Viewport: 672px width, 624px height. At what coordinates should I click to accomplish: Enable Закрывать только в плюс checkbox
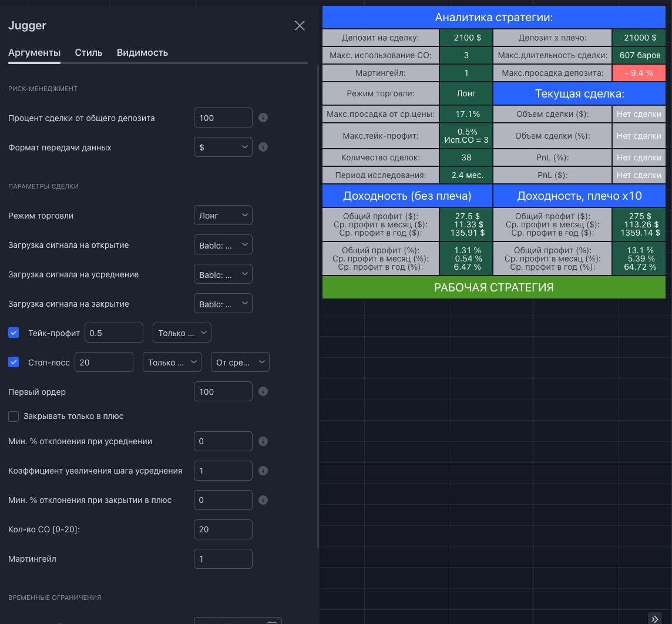pyautogui.click(x=14, y=416)
